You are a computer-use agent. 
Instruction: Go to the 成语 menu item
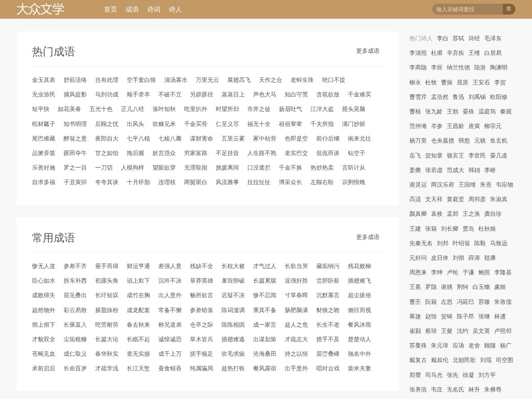tap(132, 9)
